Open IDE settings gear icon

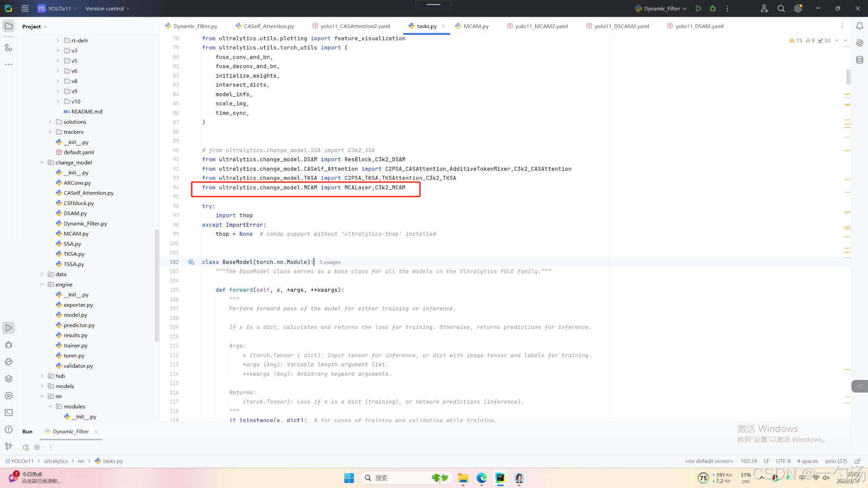coord(798,9)
